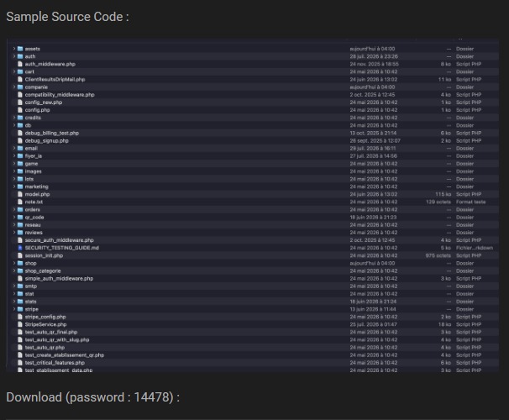This screenshot has width=509, height=420.
Task: Click the 'Download (password : 14478) :' heading
Action: 93,397
